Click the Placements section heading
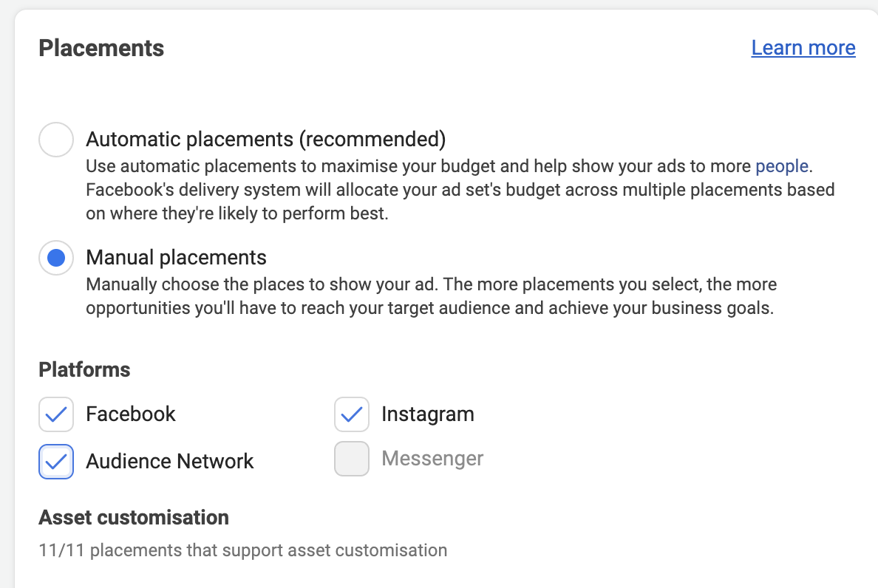 click(101, 48)
